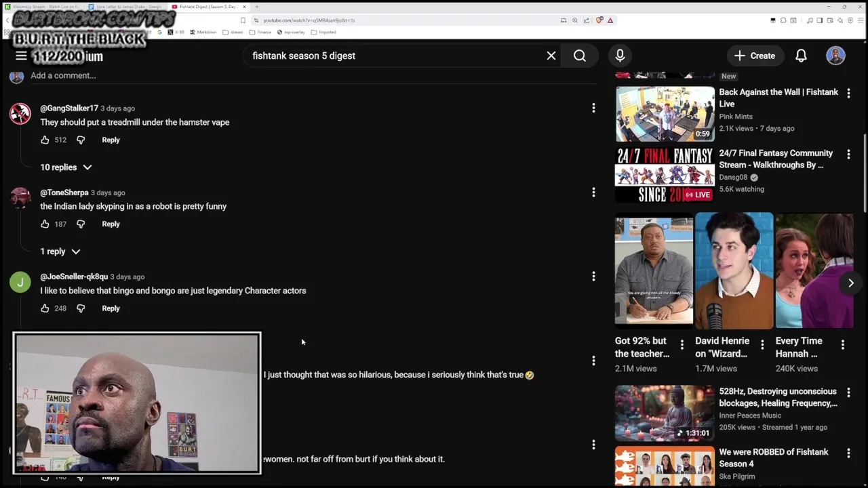
Task: Open options menu on ToneSherpa's comment
Action: coord(593,192)
